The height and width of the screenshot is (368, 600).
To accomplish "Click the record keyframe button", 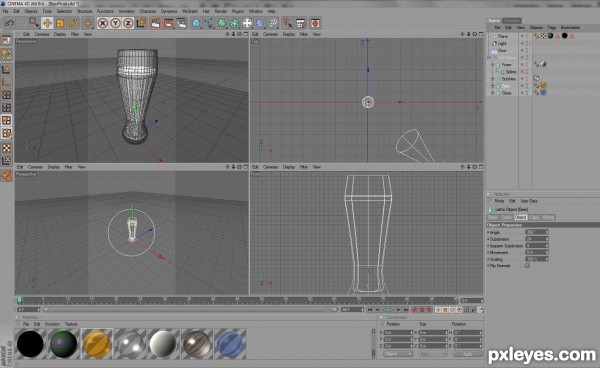I will [415, 309].
